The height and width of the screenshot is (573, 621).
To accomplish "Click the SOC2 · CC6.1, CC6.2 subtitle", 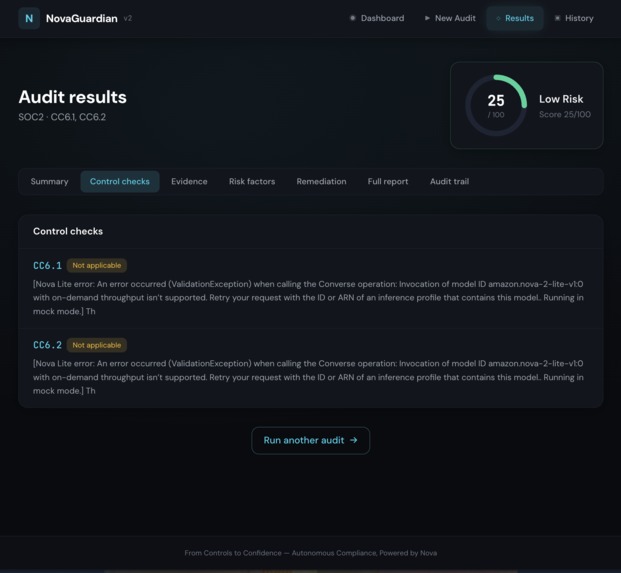I will click(62, 117).
